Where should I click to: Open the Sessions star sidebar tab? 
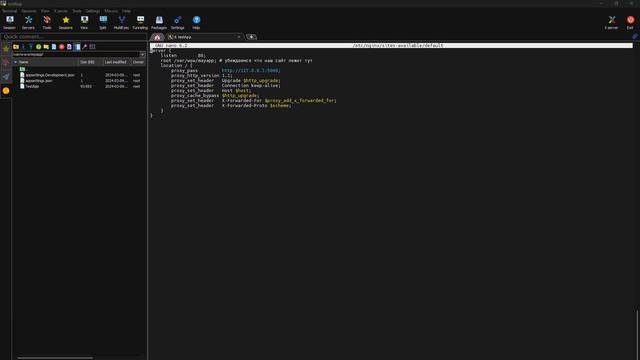6,49
